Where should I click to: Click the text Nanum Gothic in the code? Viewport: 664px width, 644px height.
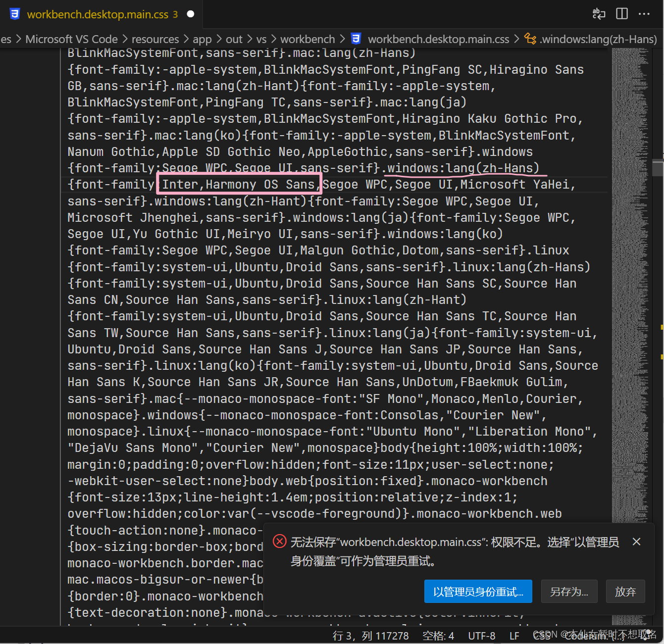click(x=111, y=152)
